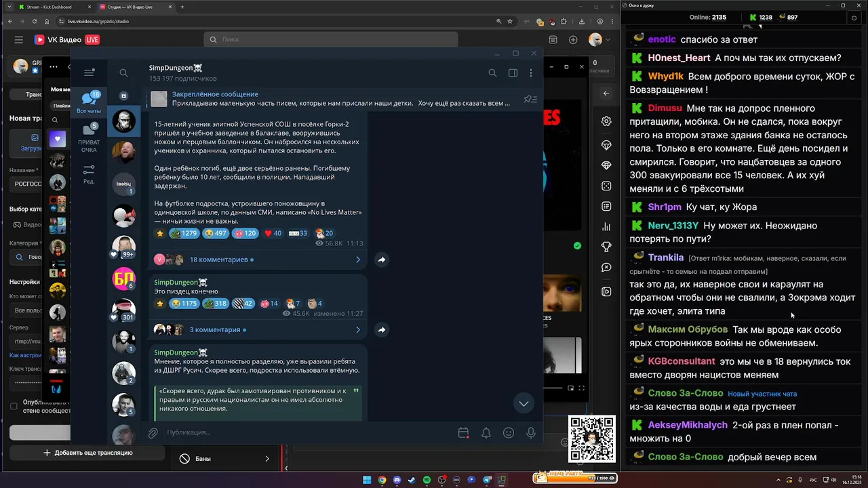Screen dimensions: 868x488
Task: Open the БП chat avatar
Action: [123, 278]
